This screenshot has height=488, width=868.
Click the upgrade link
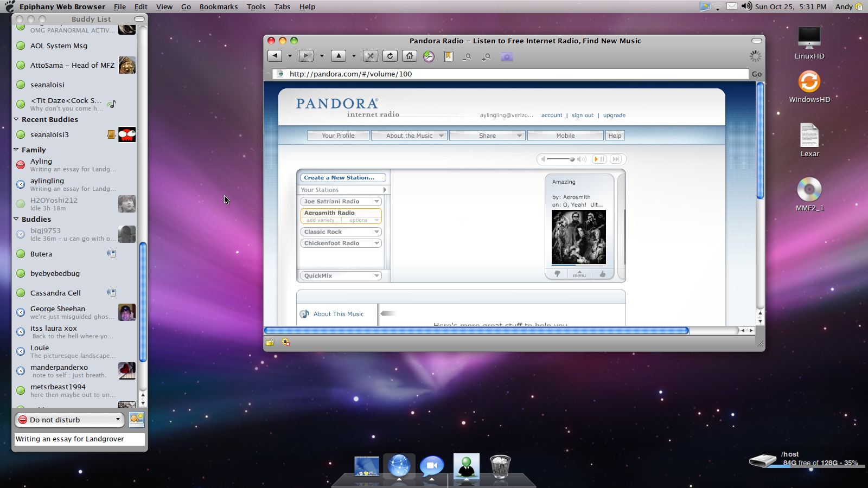pos(614,115)
